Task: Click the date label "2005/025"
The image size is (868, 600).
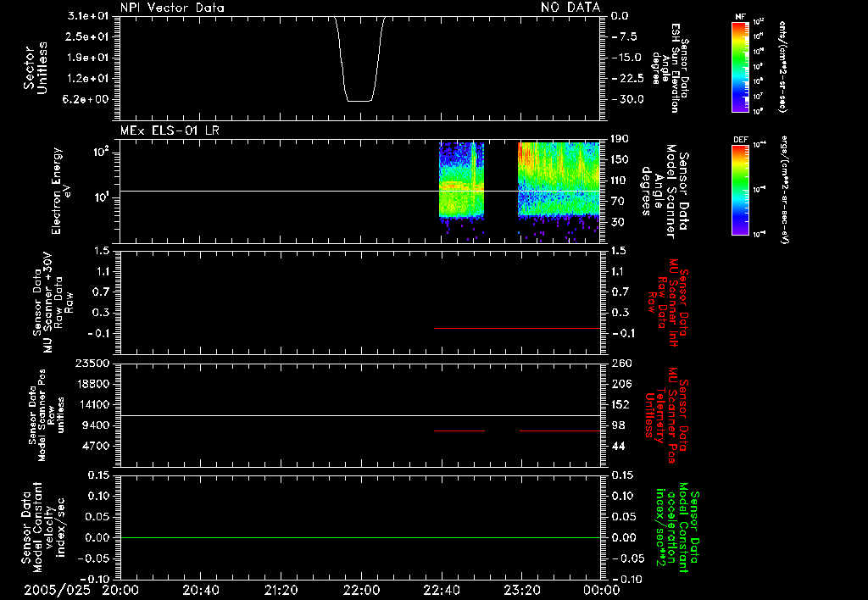Action: pos(57,590)
